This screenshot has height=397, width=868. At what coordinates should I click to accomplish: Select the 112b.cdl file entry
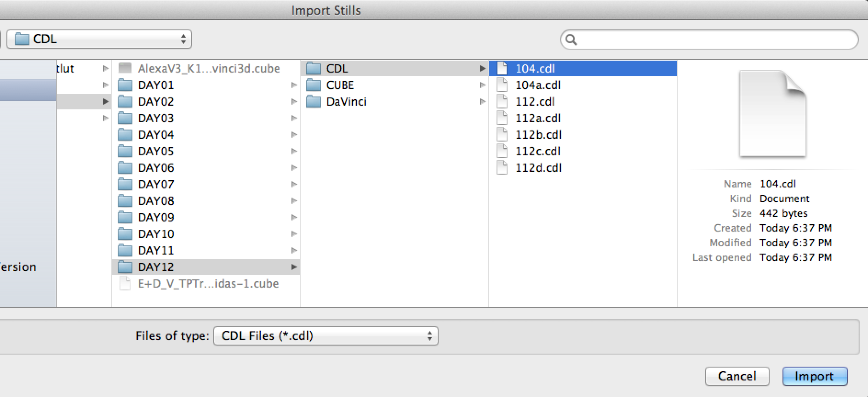pos(538,135)
